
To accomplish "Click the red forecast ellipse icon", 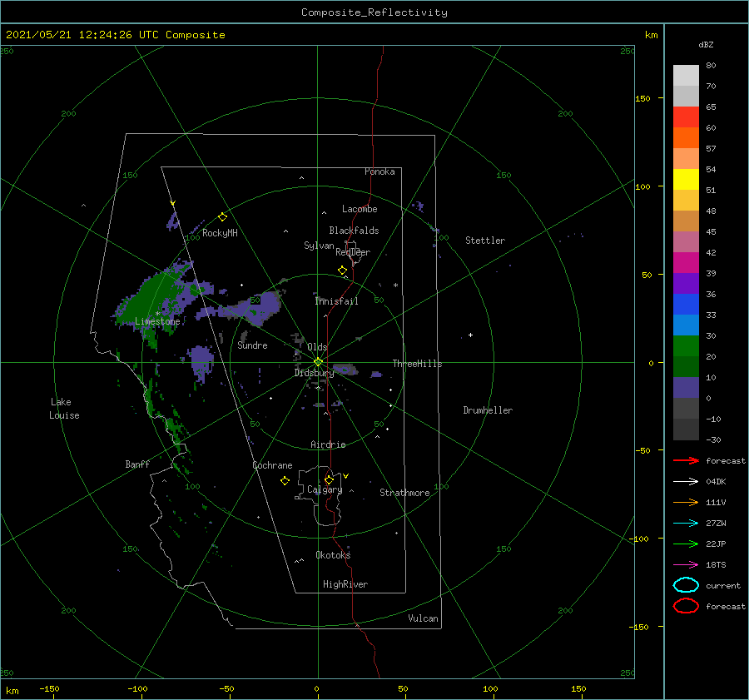I will [686, 606].
